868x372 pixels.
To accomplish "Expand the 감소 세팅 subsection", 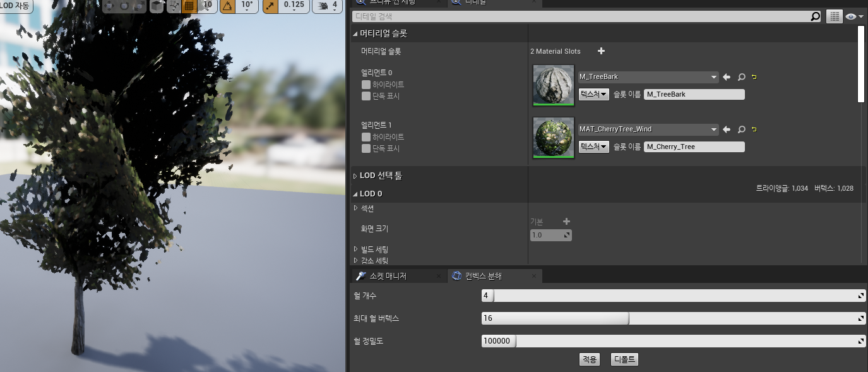I will pos(355,260).
